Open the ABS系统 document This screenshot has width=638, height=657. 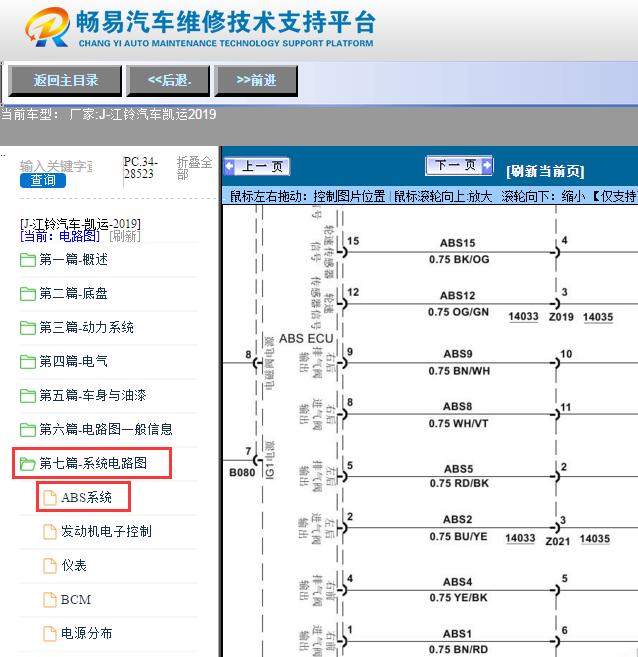(x=86, y=497)
